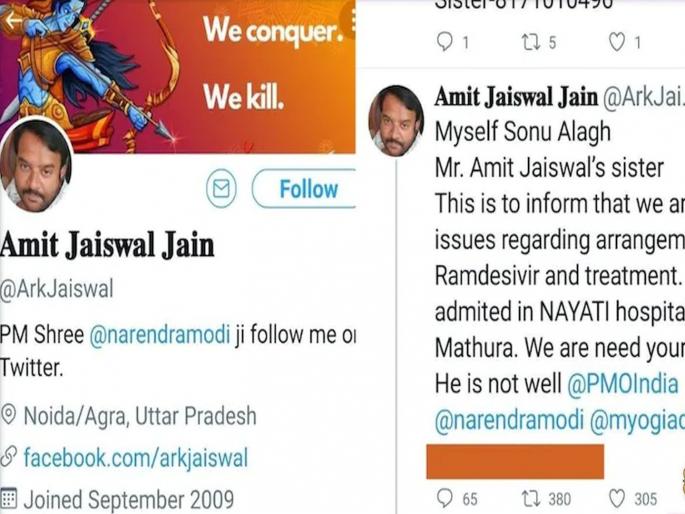Follow Amit Jaiswal Jain's profile

tap(304, 189)
